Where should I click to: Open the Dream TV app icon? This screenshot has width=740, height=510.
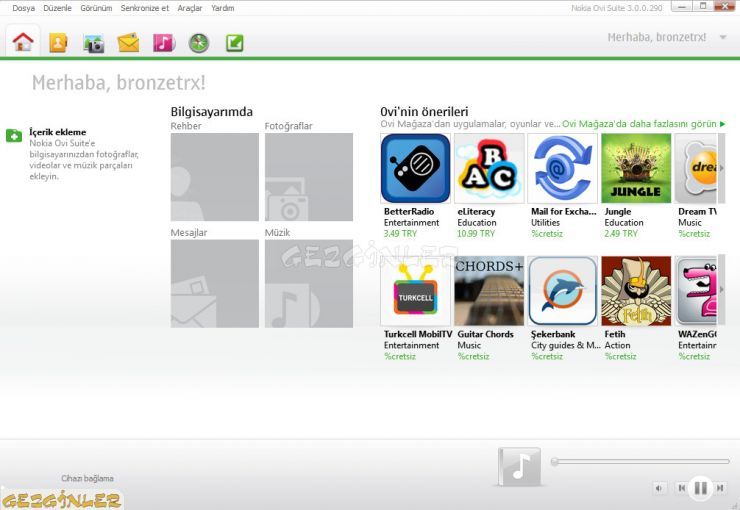click(x=696, y=168)
